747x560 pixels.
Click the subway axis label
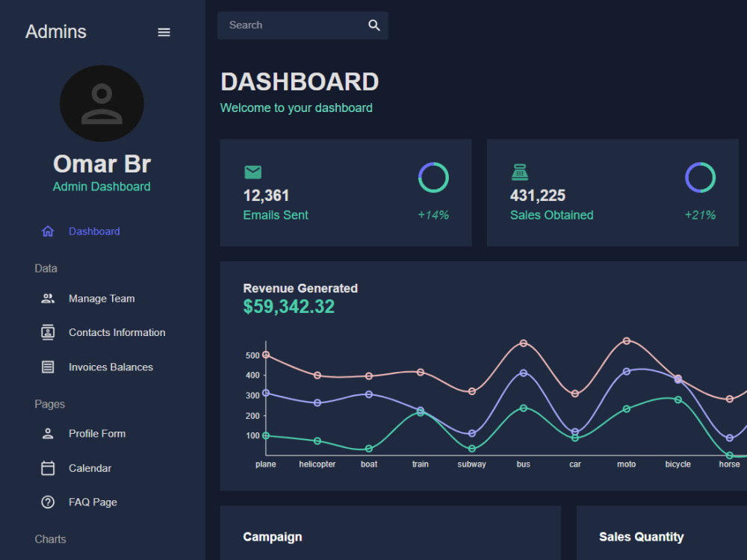coord(471,464)
